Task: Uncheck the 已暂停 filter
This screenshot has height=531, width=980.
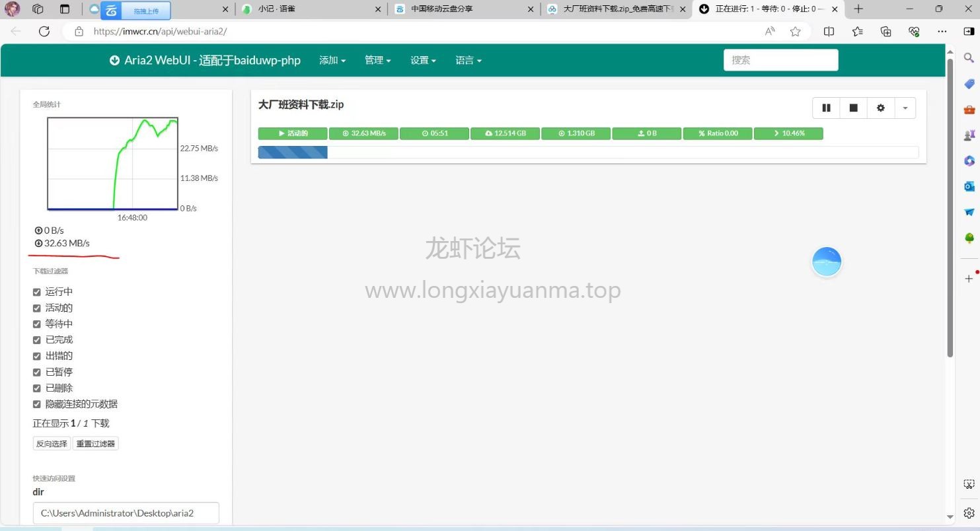Action: point(37,372)
